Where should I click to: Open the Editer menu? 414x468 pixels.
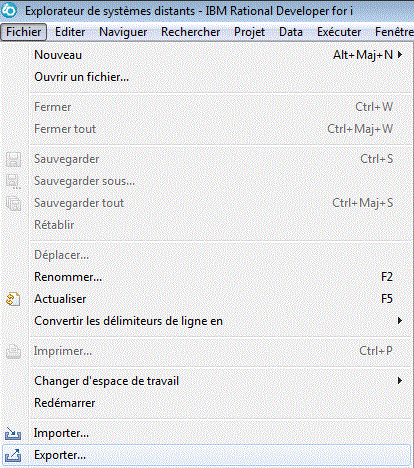[x=70, y=32]
